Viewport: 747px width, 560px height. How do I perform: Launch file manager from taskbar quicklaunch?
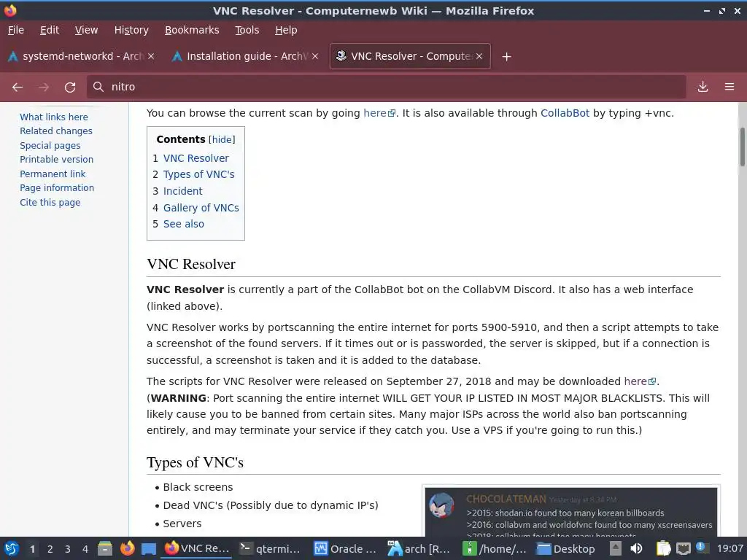[x=105, y=549]
